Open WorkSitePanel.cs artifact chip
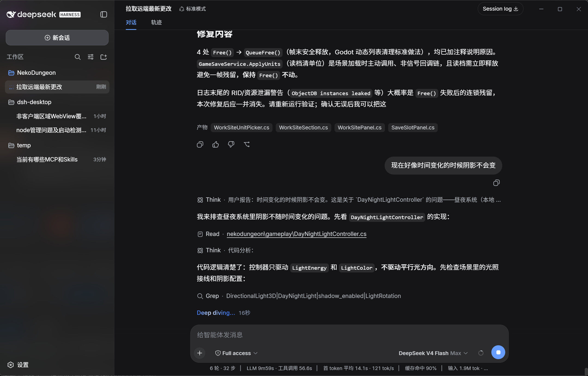588x376 pixels. click(360, 128)
